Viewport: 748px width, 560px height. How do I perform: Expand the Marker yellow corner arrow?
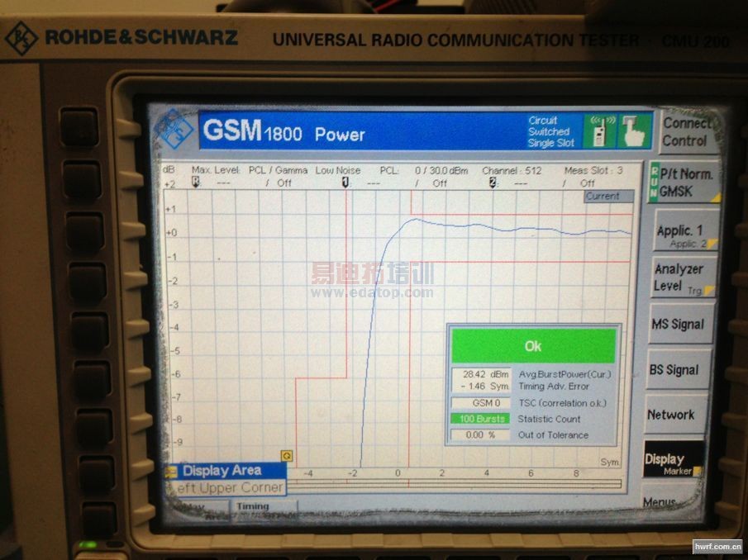pos(698,472)
